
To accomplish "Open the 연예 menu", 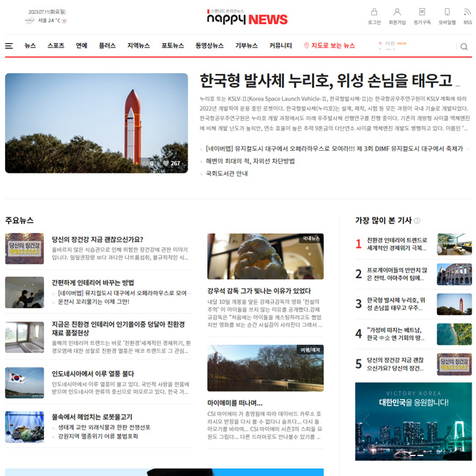I will tap(82, 45).
